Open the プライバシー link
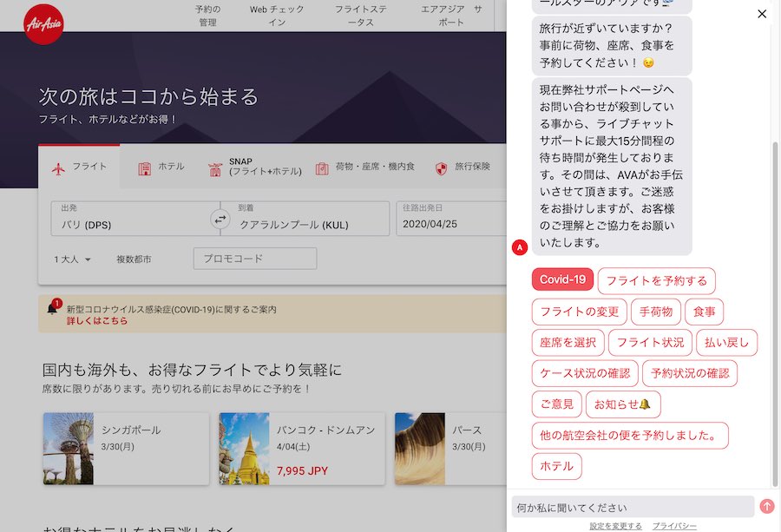Screen dimensions: 781x532 pyautogui.click(x=674, y=526)
